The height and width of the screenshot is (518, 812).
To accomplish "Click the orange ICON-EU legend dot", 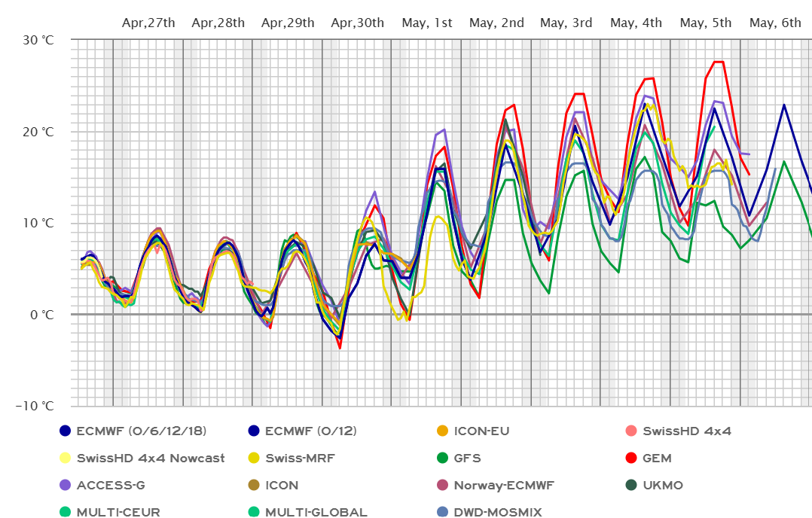I will pos(444,431).
